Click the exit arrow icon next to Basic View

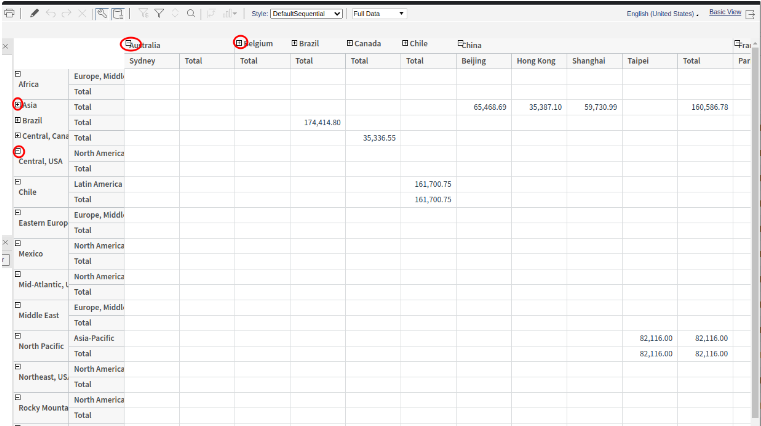tap(750, 14)
